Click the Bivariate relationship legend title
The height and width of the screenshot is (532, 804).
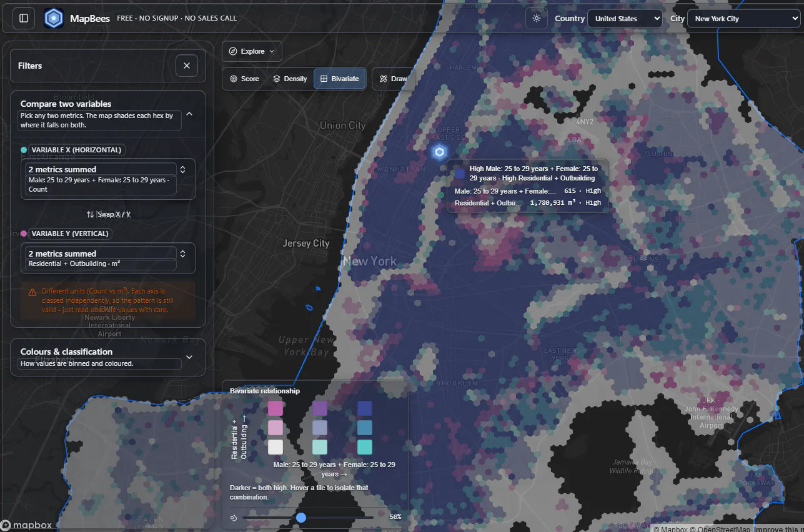[265, 391]
